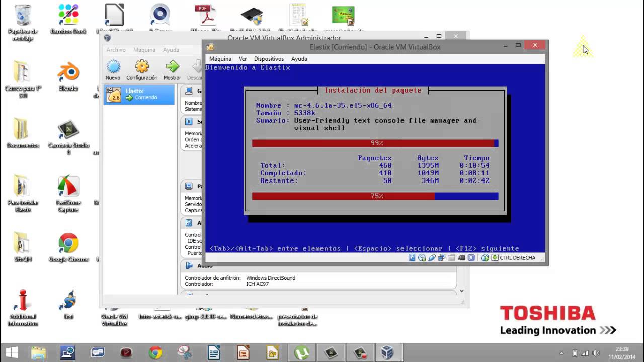Open Ayuda menu in Elastix VM window

click(299, 59)
